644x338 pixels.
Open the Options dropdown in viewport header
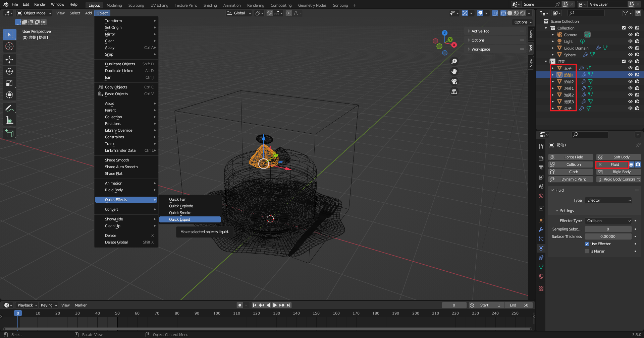point(523,22)
